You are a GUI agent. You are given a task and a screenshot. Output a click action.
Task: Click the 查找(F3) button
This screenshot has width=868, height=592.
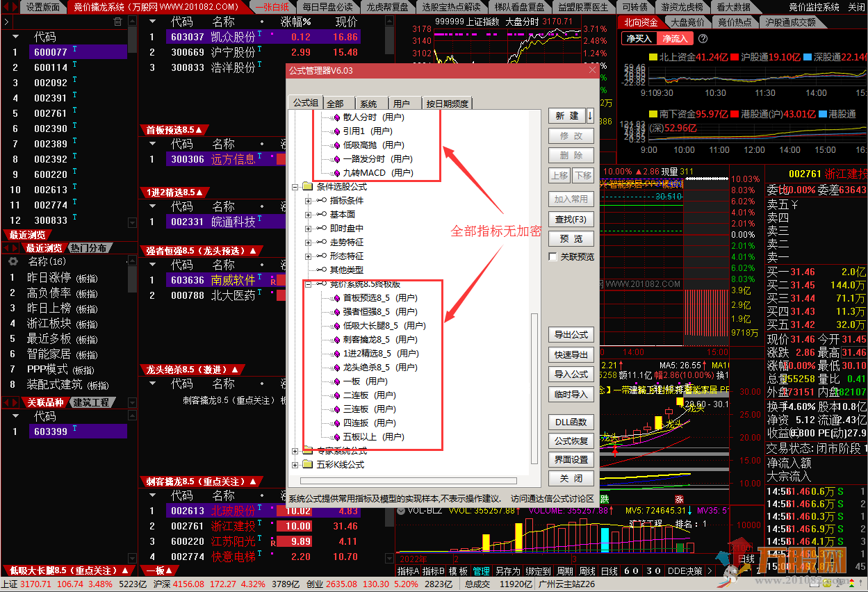point(571,219)
